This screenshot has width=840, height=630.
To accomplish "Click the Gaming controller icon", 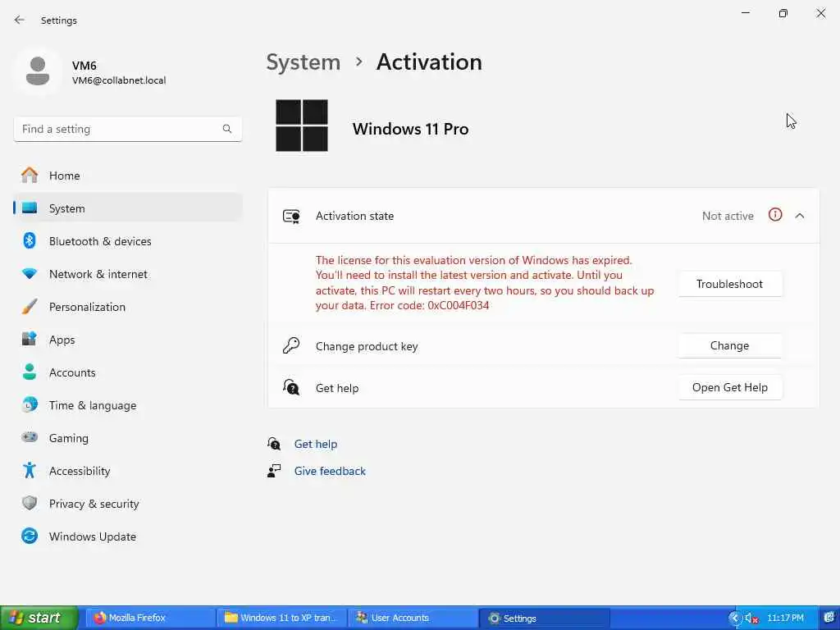I will coord(30,437).
